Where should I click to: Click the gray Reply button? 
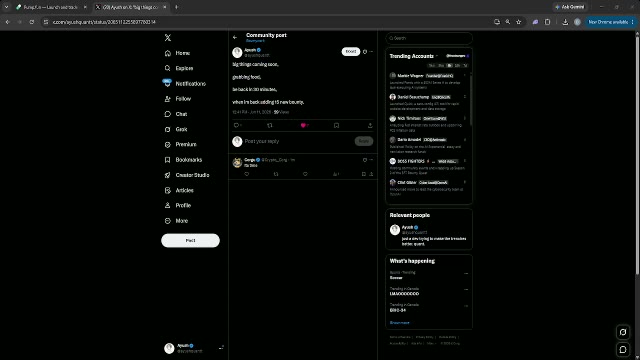pyautogui.click(x=364, y=141)
